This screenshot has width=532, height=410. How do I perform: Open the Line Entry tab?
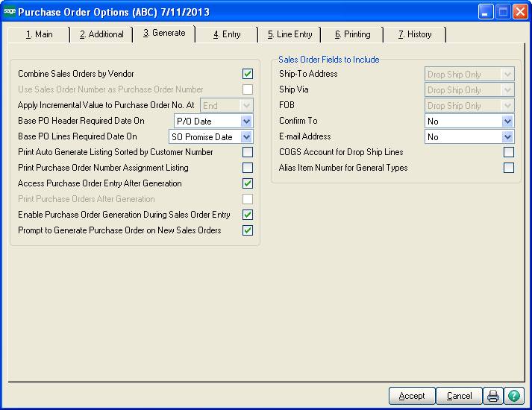pos(290,34)
